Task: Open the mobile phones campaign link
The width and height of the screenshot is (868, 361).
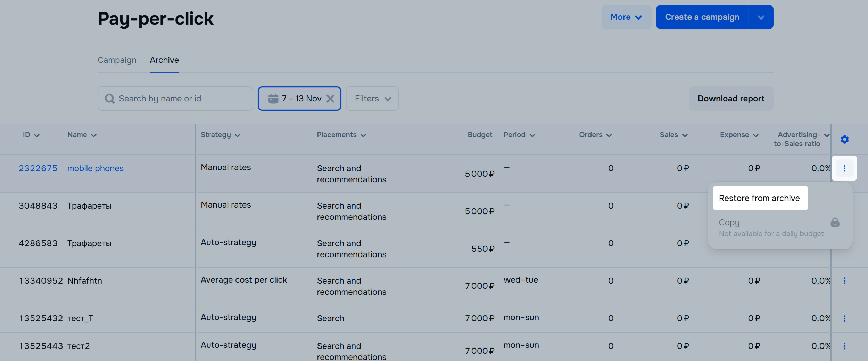Action: click(x=96, y=168)
